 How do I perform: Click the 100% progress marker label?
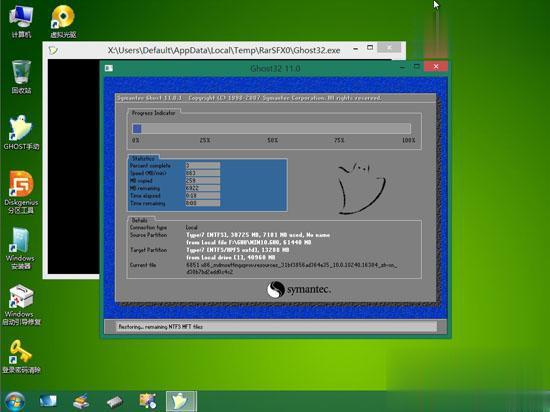point(408,140)
